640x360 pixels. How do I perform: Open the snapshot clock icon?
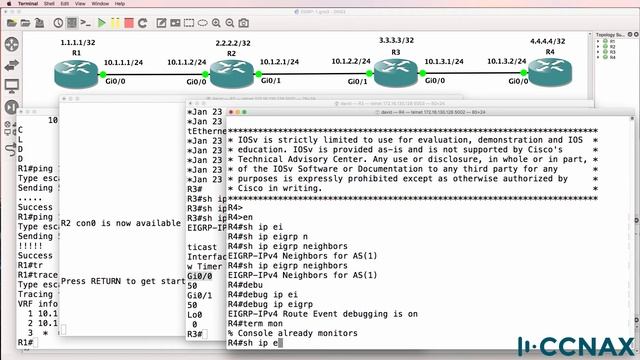click(58, 23)
